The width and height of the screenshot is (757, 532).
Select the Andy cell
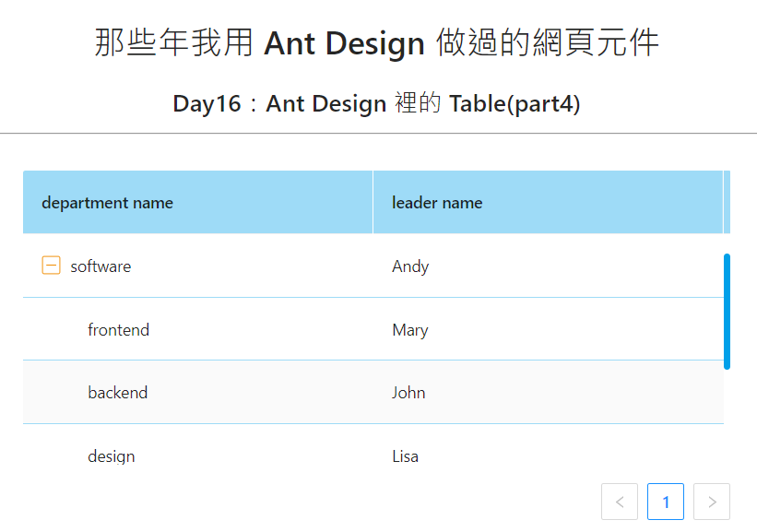click(549, 266)
